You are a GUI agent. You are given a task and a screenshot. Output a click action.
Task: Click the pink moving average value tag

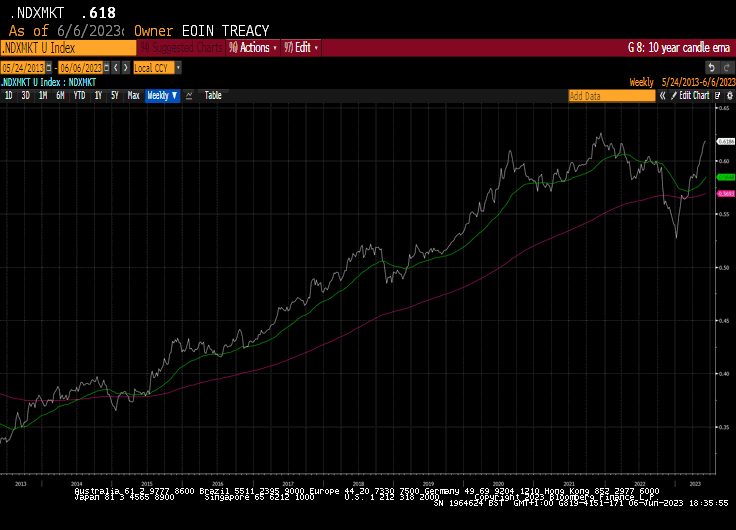(x=726, y=193)
